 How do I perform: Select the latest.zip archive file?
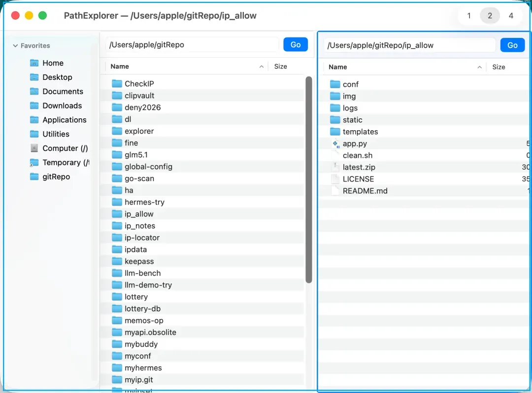424,167
